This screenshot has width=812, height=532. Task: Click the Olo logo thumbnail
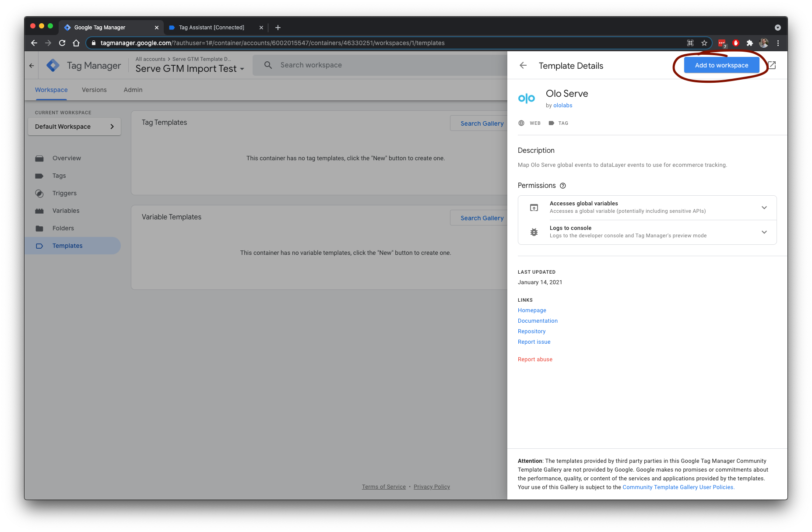coord(527,99)
